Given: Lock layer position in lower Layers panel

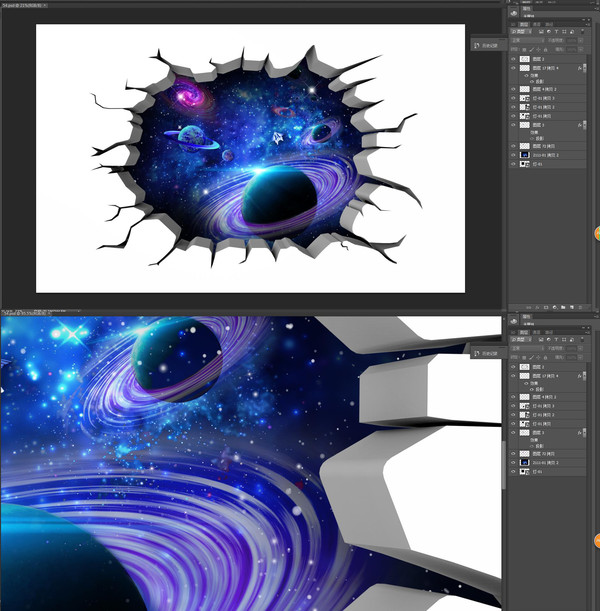Looking at the screenshot, I should click(x=538, y=357).
